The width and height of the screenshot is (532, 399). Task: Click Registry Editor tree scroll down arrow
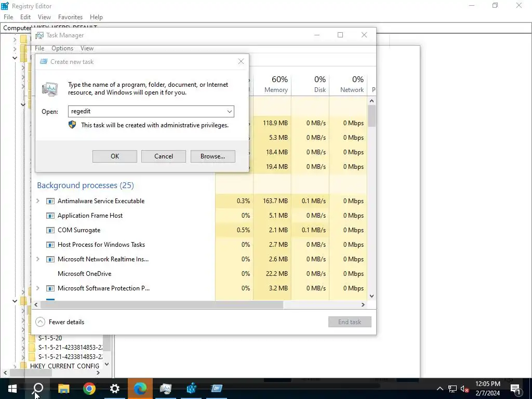point(107,364)
